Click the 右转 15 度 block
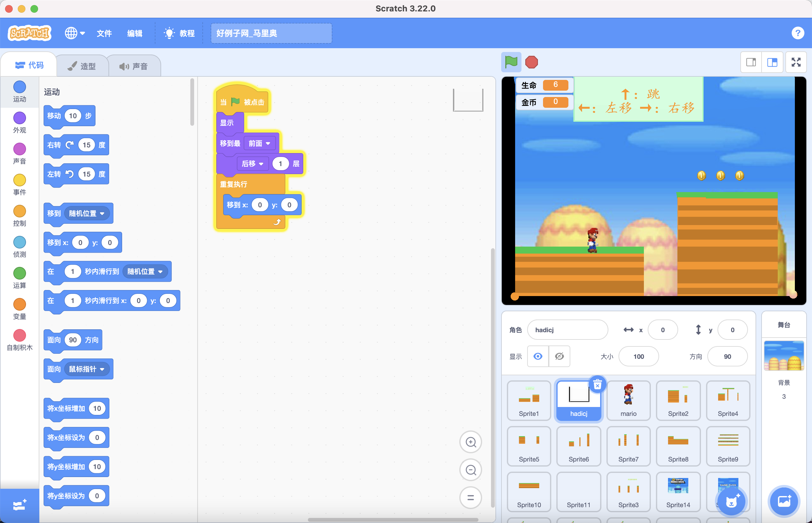Image resolution: width=812 pixels, height=523 pixels. pos(76,145)
